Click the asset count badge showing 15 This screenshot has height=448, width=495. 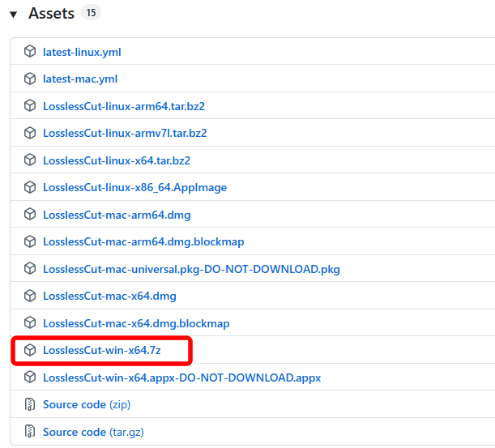91,13
